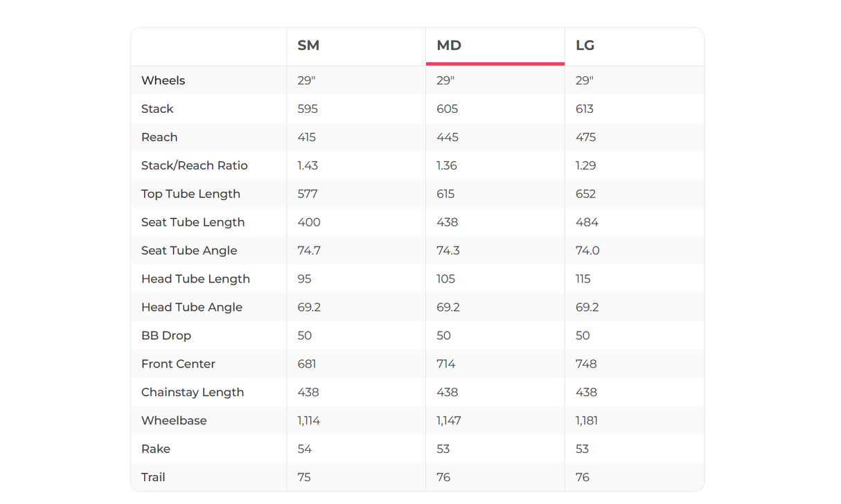
Task: Click the Top Tube Length label
Action: point(191,194)
